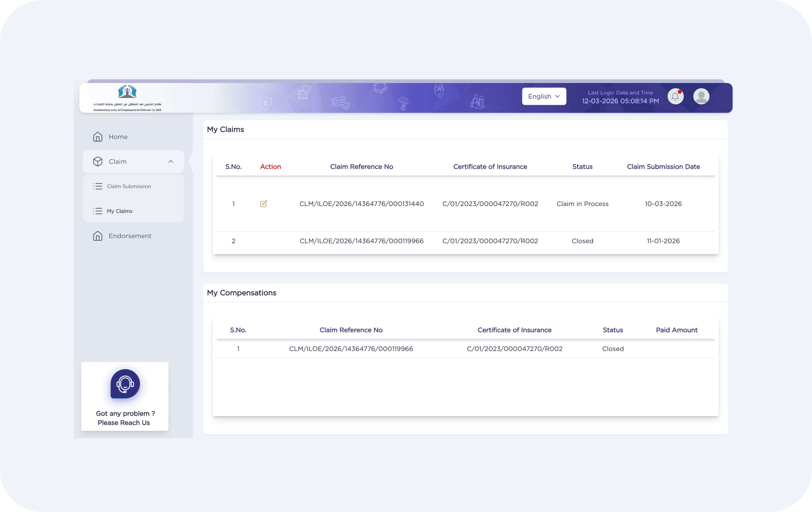This screenshot has height=512, width=812.
Task: Click claim reference ending 000131440
Action: pos(362,204)
